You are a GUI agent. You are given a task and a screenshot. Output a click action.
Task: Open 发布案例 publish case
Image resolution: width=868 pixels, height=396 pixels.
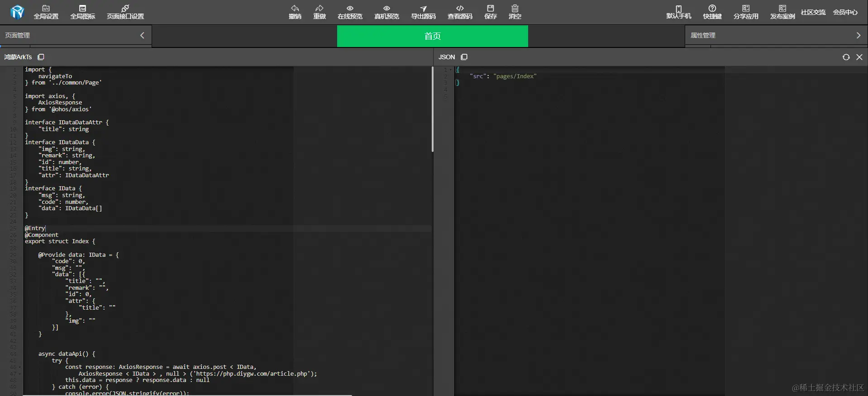pyautogui.click(x=782, y=12)
